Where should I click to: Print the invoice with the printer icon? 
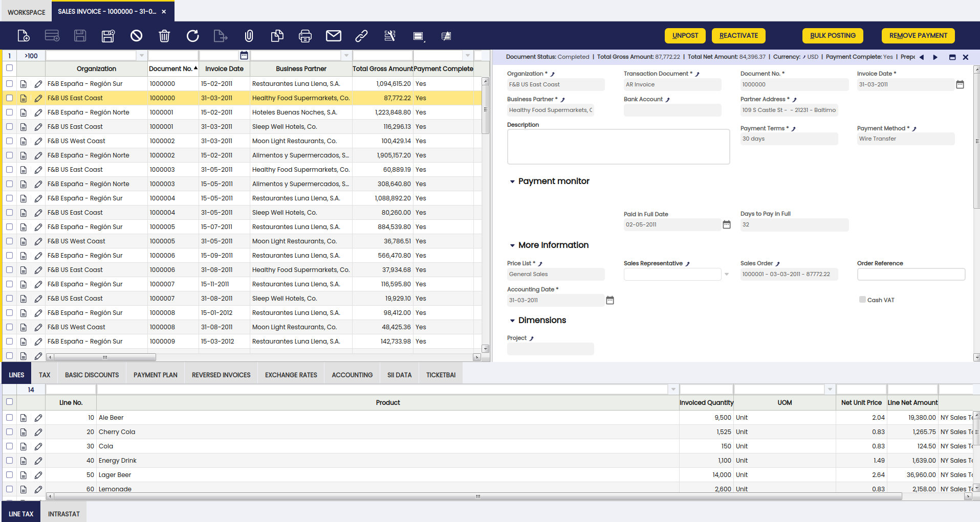click(305, 36)
